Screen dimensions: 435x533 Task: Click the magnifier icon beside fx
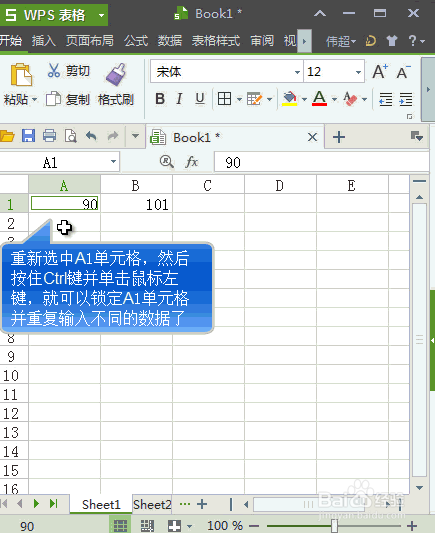click(x=167, y=162)
